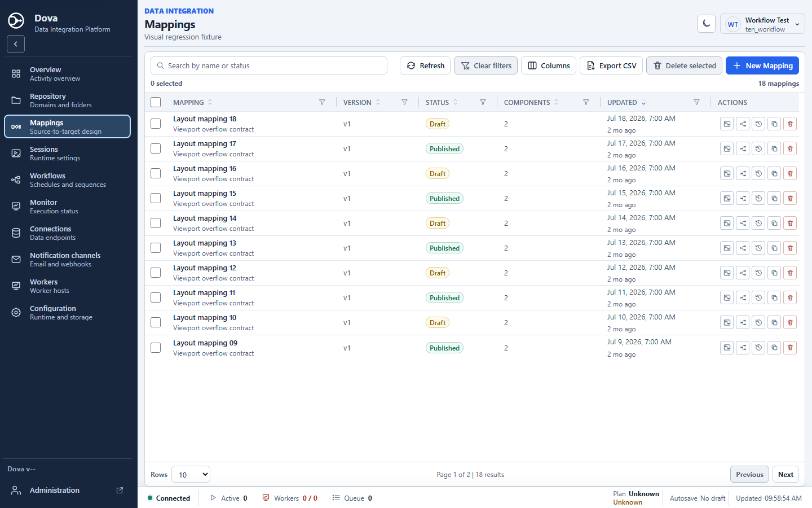Collapse sidebar with the back chevron button
Viewport: 812px width, 508px height.
(x=16, y=44)
